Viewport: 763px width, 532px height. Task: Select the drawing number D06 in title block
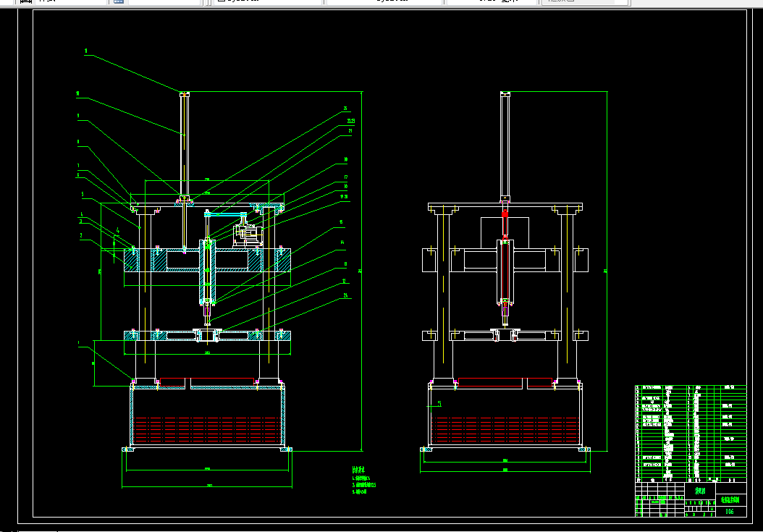pos(730,512)
